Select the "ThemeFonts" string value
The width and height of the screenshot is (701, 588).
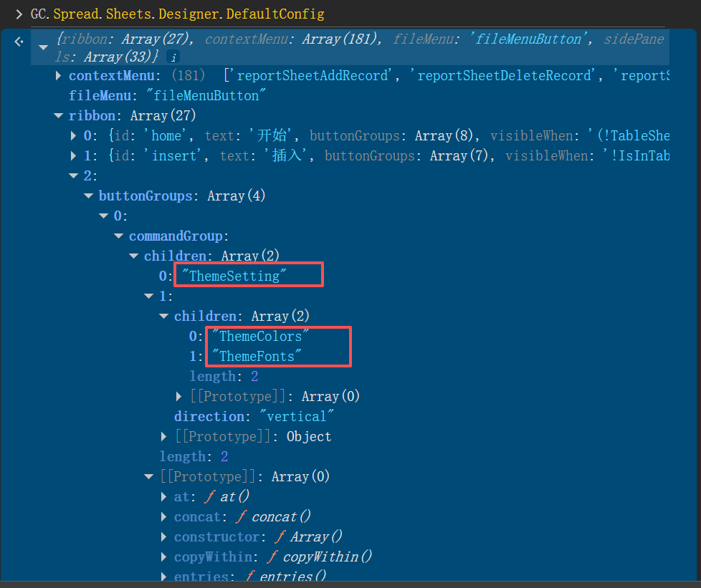257,356
